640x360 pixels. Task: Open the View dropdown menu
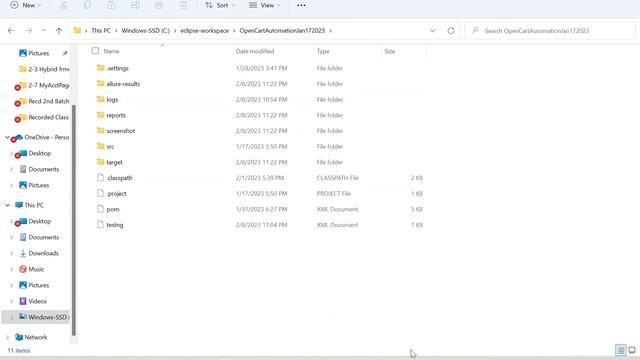[x=264, y=5]
